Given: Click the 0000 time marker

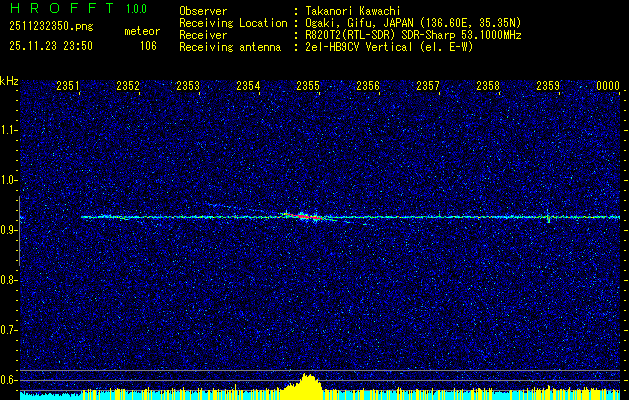Looking at the screenshot, I should (x=608, y=85).
